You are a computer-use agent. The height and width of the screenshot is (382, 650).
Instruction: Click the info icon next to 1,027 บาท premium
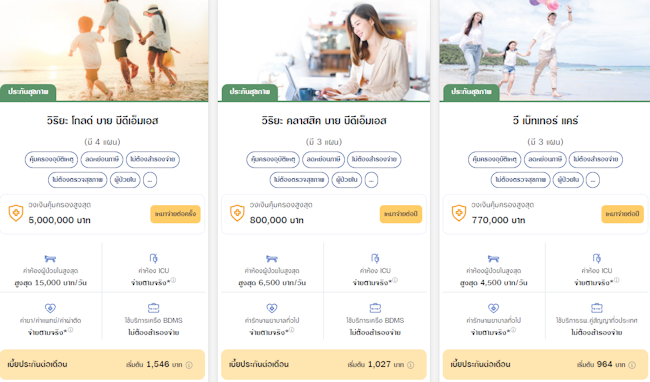coord(410,365)
